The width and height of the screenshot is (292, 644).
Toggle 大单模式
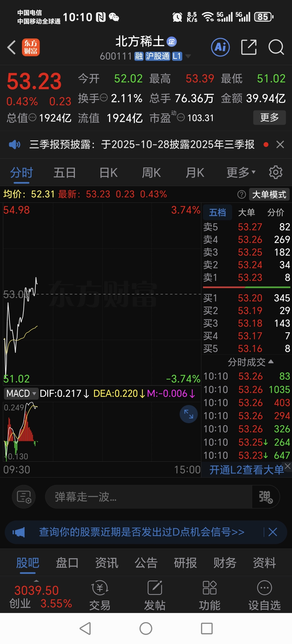tap(269, 194)
